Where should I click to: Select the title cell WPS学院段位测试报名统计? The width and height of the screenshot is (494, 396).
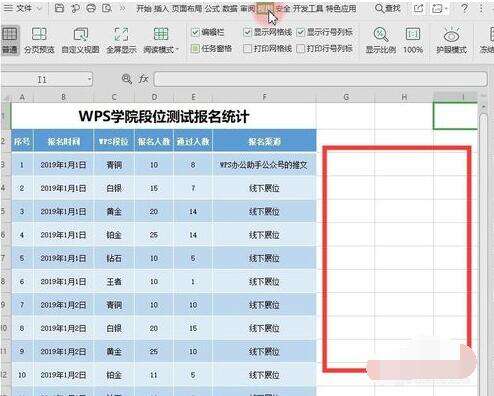click(x=164, y=116)
